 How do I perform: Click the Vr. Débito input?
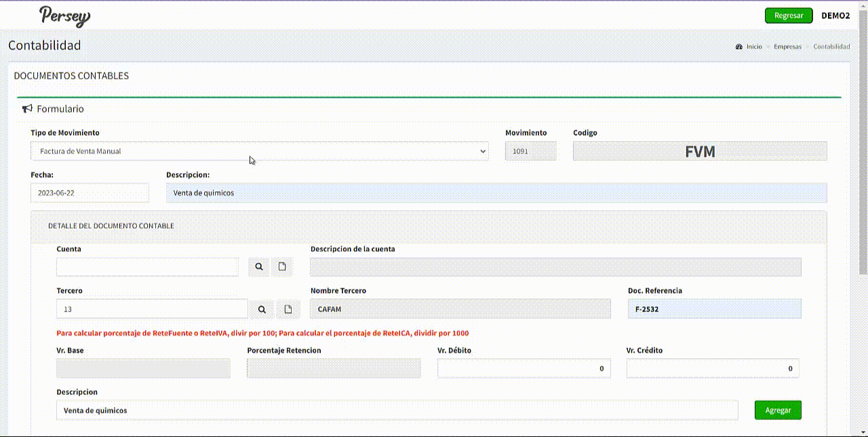[x=524, y=368]
